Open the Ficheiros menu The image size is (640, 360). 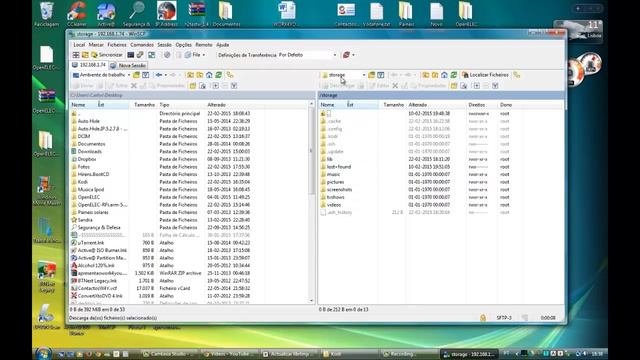[x=117, y=44]
